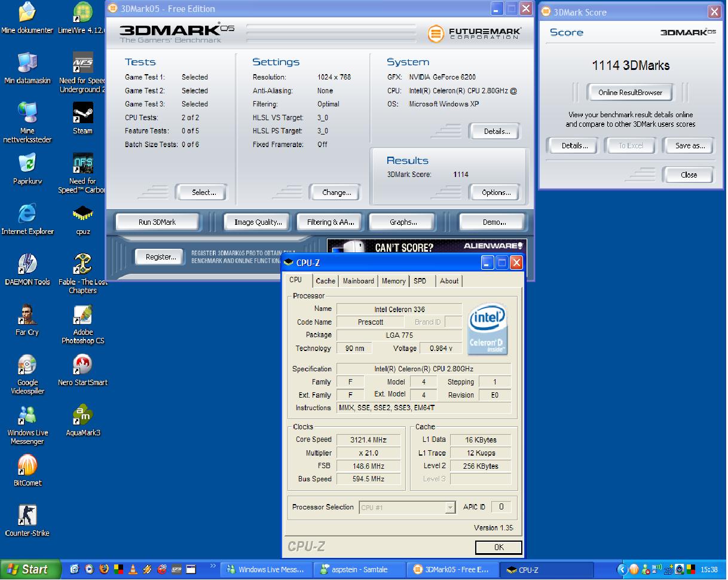Click the Intel Celeron 336 name field
The image size is (728, 580).
click(x=399, y=310)
